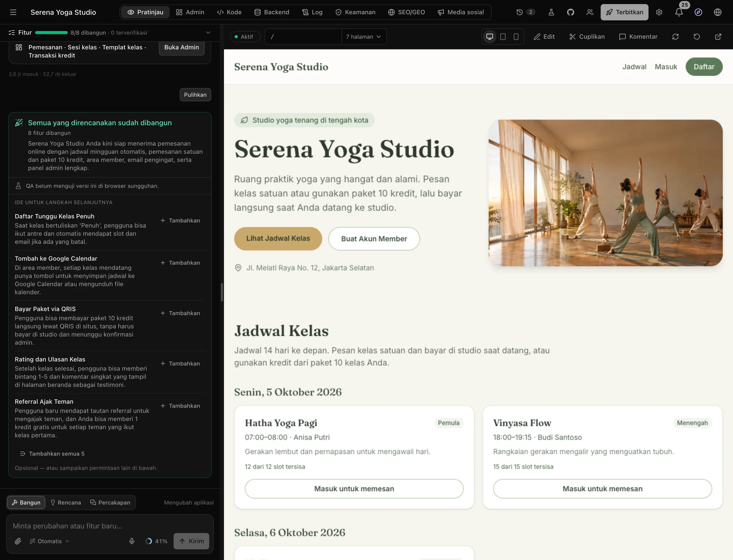Click the URL path field showing slash
733x560 pixels.
(x=303, y=37)
